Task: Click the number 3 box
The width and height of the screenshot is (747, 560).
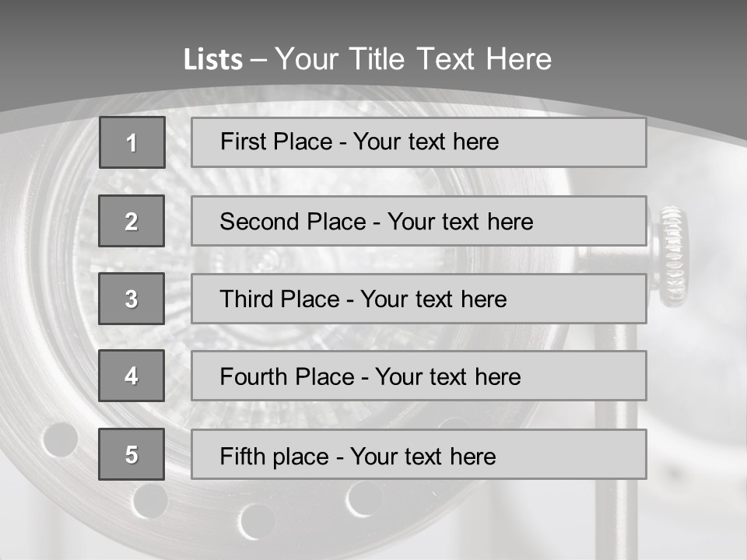Action: [x=132, y=299]
